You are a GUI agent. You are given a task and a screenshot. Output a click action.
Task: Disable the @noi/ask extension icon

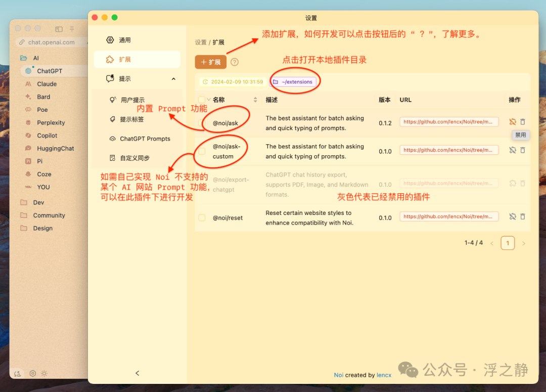pos(513,121)
